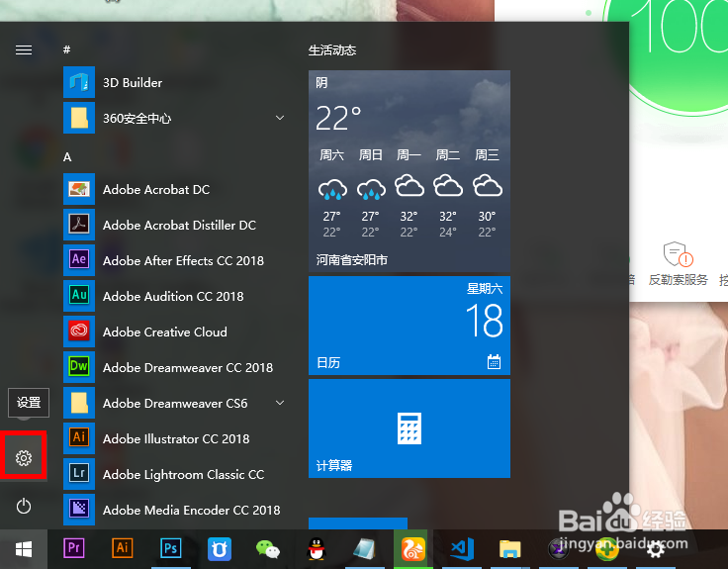This screenshot has height=569, width=728.
Task: Jump to the A letter group header
Action: pyautogui.click(x=67, y=157)
